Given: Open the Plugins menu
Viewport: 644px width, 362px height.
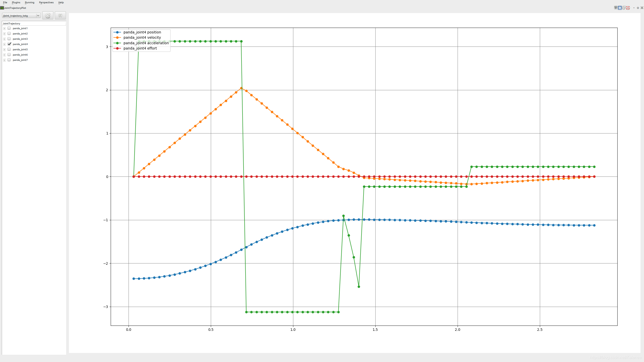Looking at the screenshot, I should [x=16, y=3].
